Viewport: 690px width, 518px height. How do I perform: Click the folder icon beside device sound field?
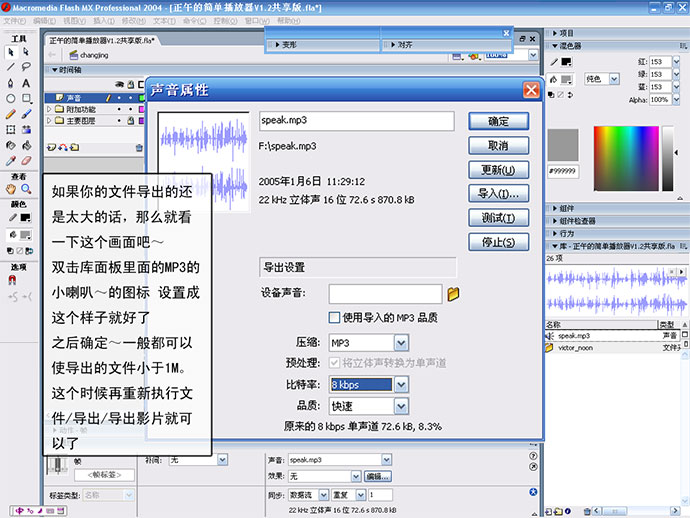click(453, 294)
